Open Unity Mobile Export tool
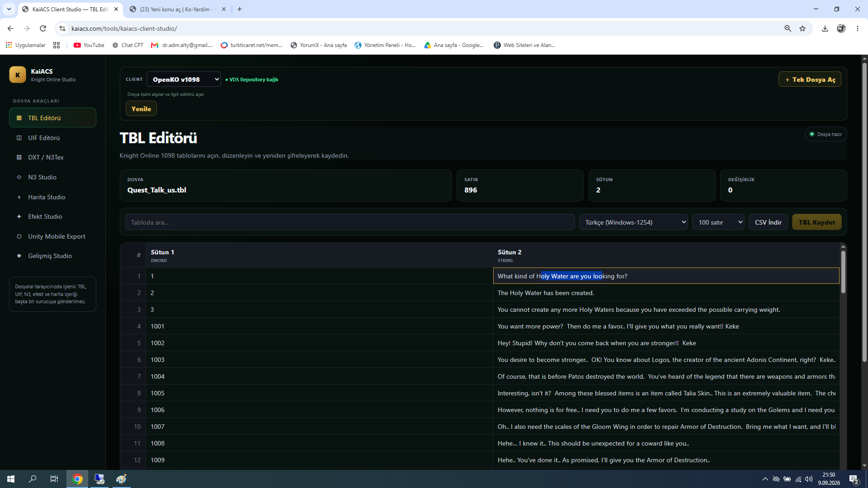Viewport: 868px width, 488px height. (x=52, y=236)
